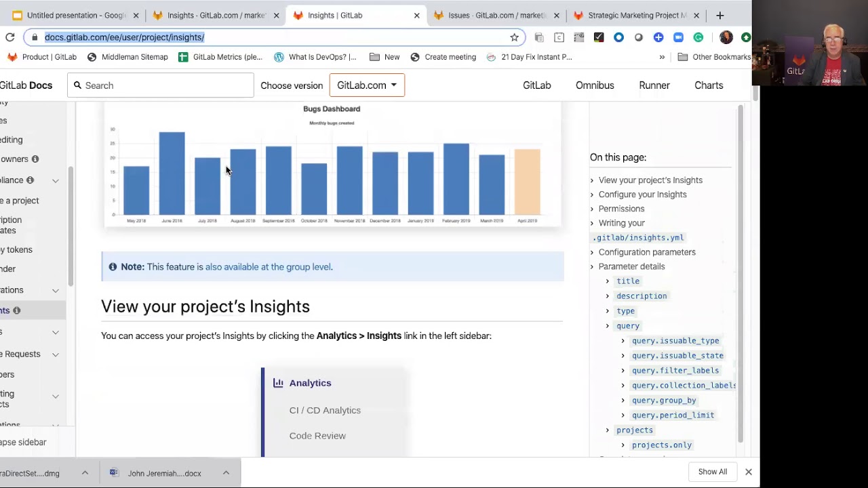Expand 'projects' entry in page contents
The height and width of the screenshot is (488, 868).
(x=608, y=430)
